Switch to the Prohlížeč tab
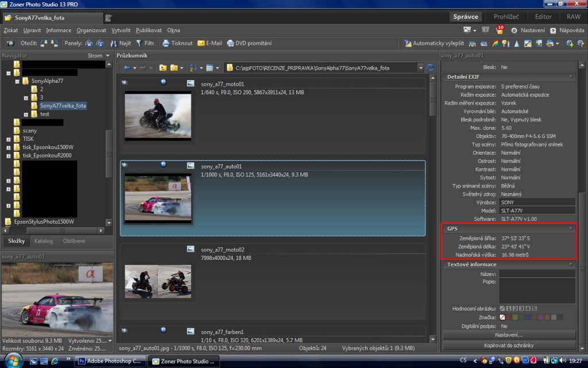 coord(506,17)
